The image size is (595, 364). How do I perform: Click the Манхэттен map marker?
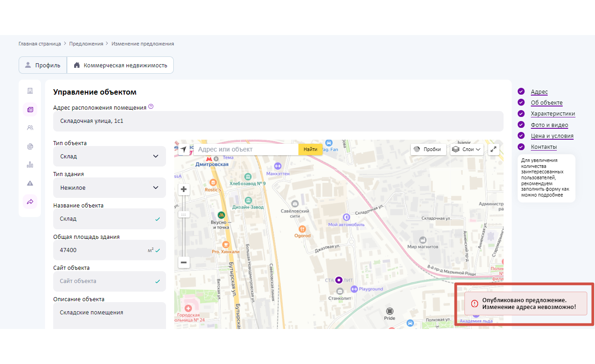click(278, 167)
